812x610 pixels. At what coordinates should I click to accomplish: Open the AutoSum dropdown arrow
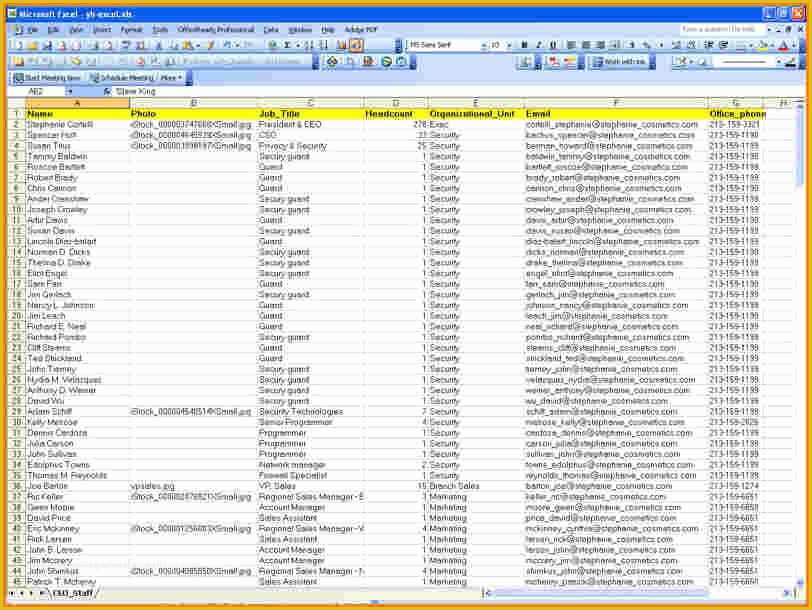pos(298,46)
